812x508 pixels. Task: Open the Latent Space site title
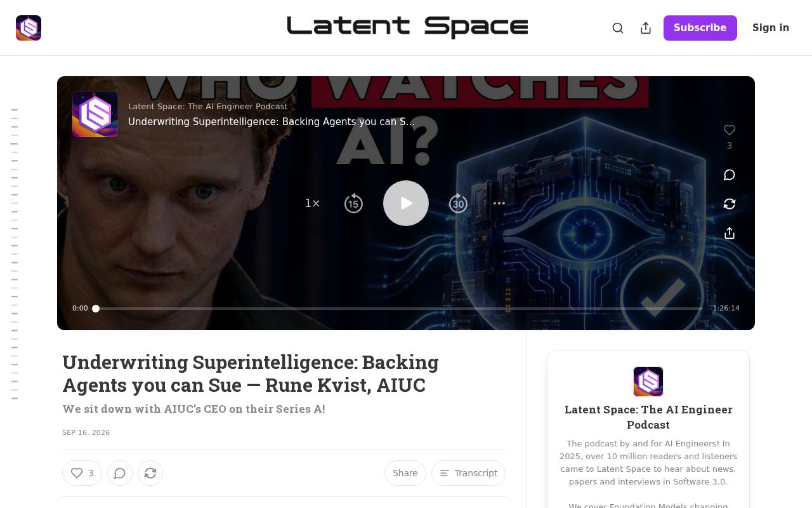(x=407, y=27)
